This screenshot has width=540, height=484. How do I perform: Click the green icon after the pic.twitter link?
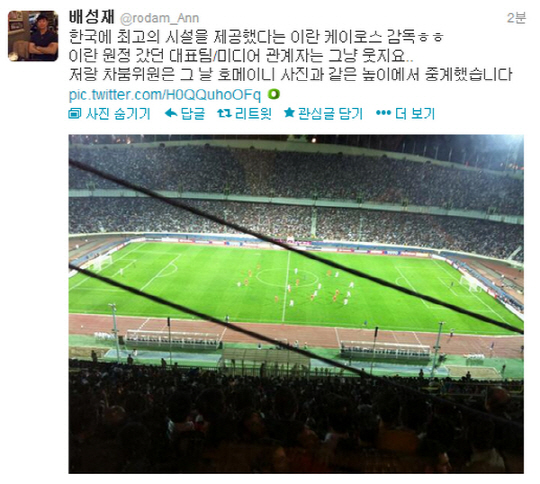273,94
